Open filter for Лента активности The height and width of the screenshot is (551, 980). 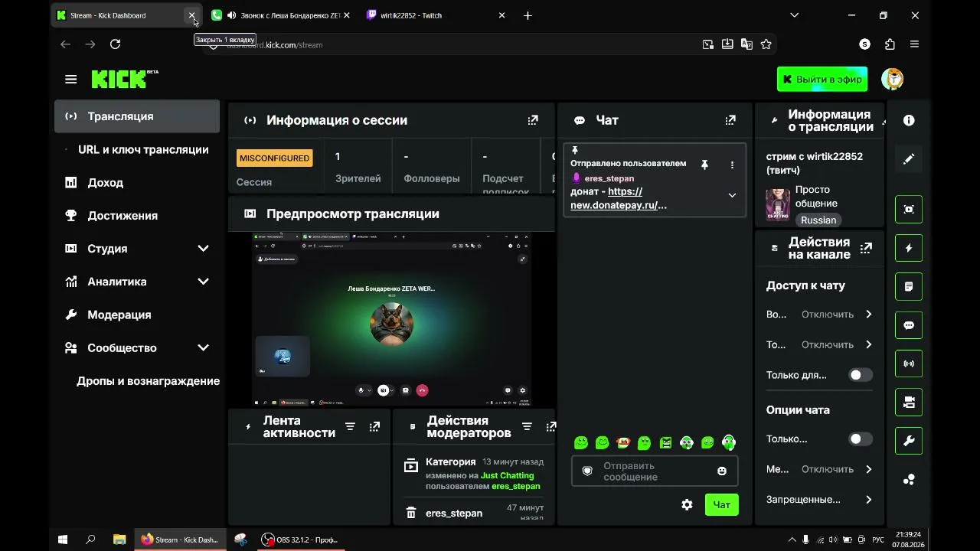pos(350,426)
